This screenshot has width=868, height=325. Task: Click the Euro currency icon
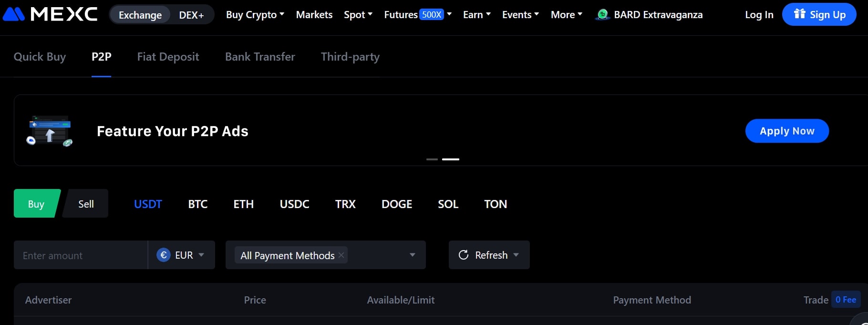164,255
